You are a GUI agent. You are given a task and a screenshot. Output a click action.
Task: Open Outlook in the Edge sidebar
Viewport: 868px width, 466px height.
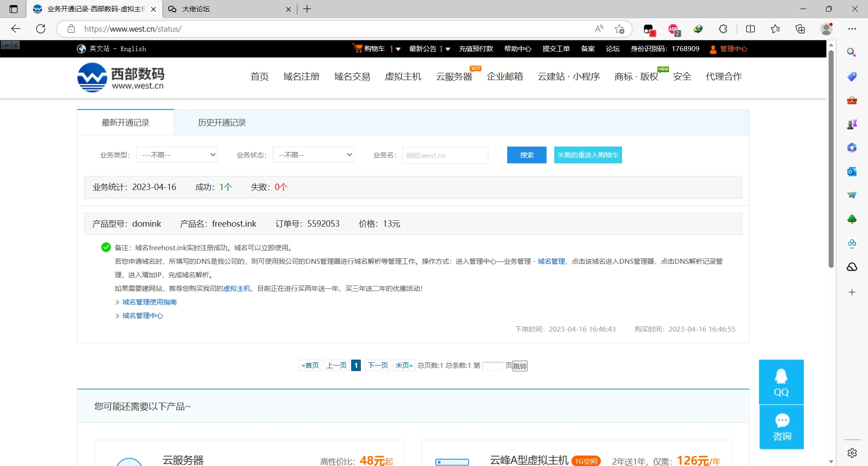[852, 171]
